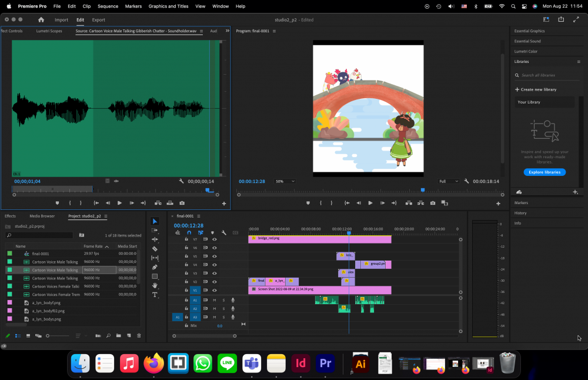Select the Pen tool
The width and height of the screenshot is (588, 380).
click(155, 267)
